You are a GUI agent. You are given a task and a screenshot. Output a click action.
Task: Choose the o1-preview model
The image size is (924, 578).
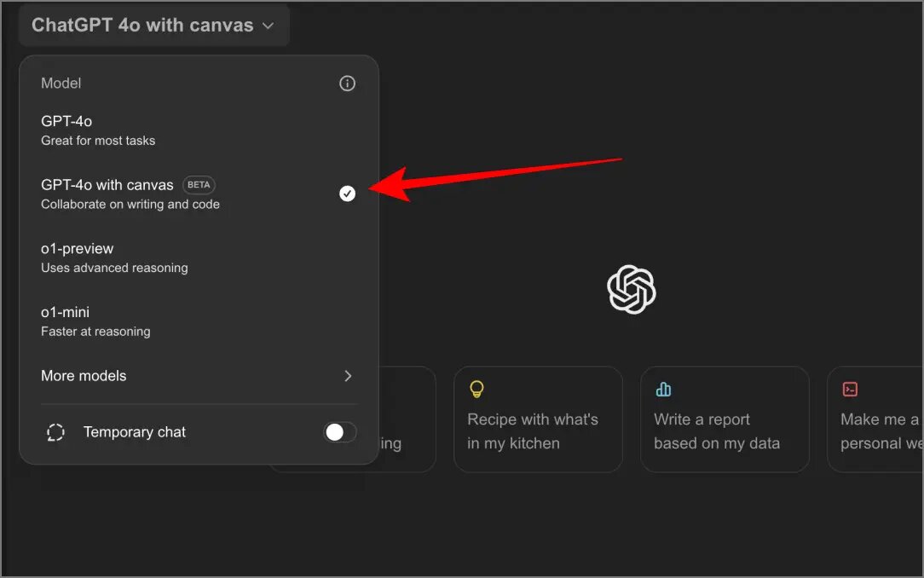point(199,257)
